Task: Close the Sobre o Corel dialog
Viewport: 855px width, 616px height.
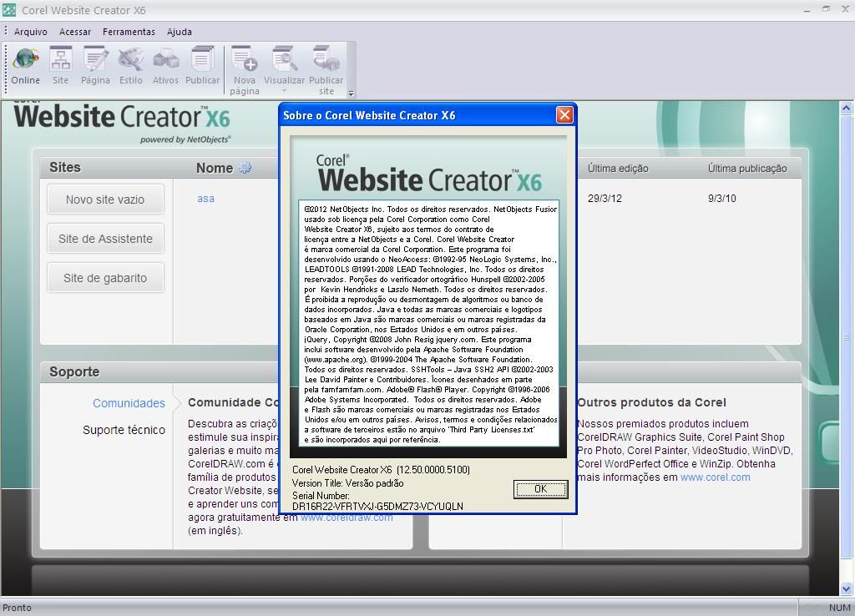Action: 564,115
